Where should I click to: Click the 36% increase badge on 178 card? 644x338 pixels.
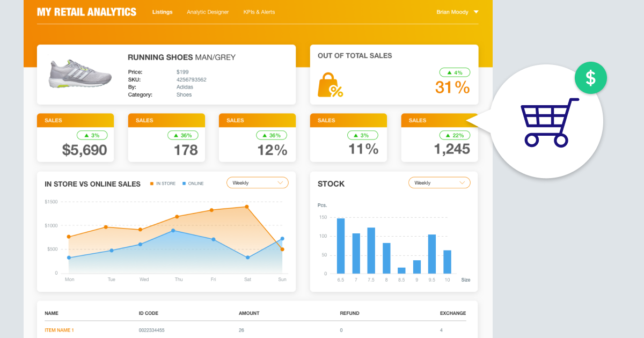[x=182, y=135]
